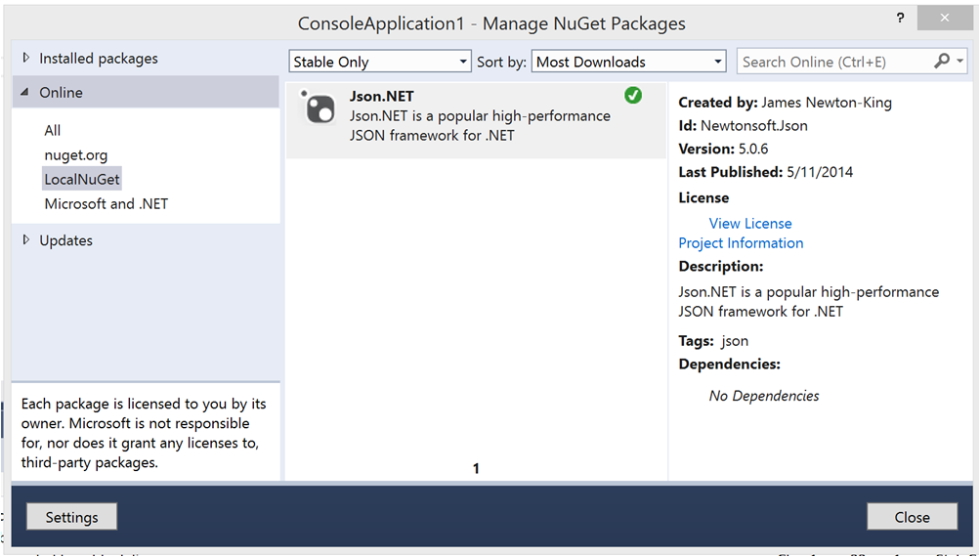
Task: Open the View License link
Action: click(x=750, y=223)
